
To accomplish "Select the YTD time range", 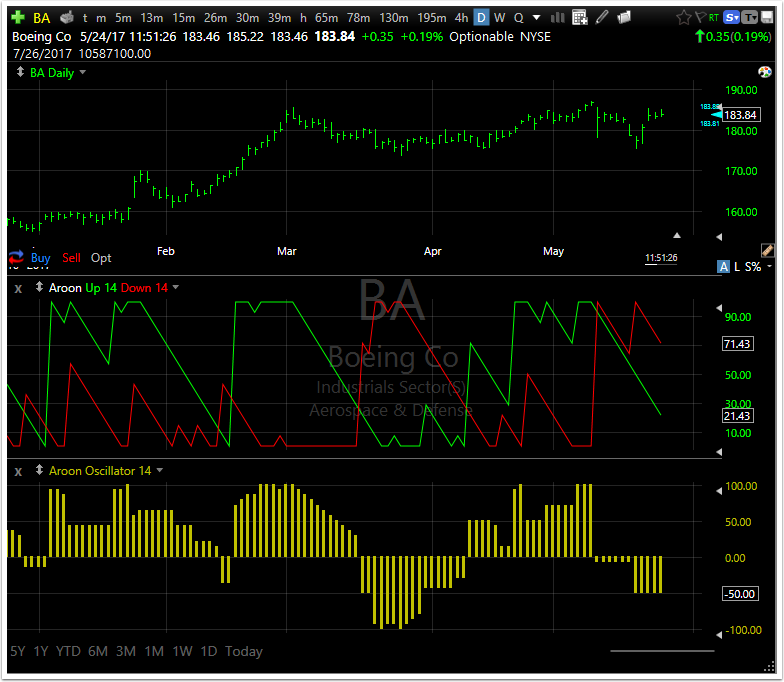I will click(68, 651).
